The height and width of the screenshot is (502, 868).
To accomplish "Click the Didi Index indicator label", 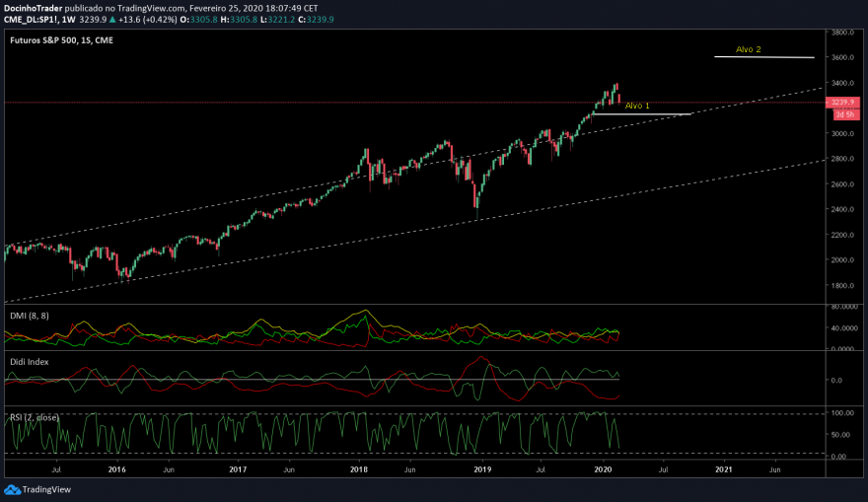I will click(x=30, y=362).
